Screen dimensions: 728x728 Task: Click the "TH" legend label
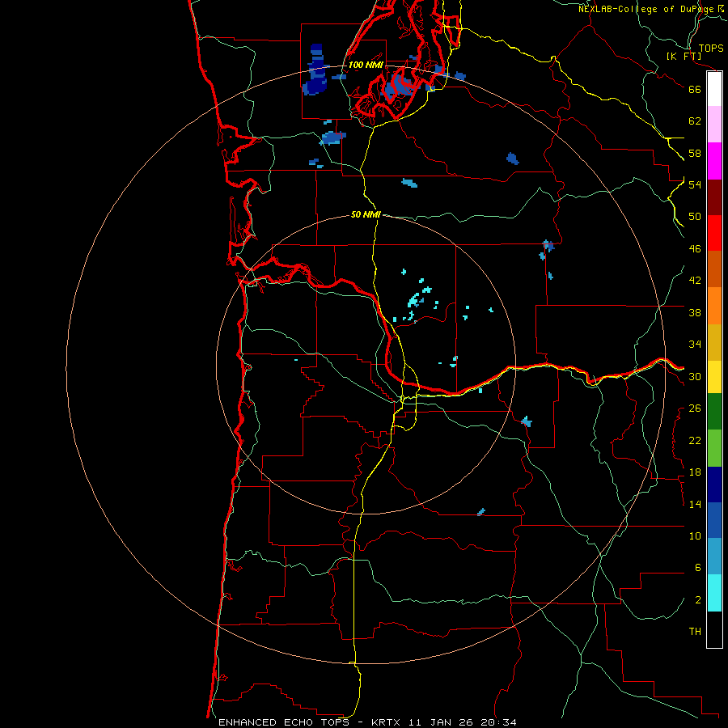point(695,632)
